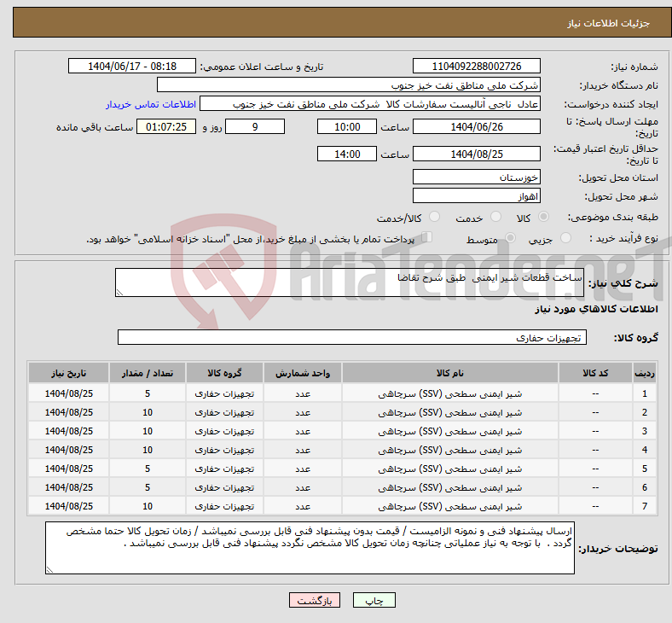This screenshot has height=623, width=672.
Task: Click the توضیحات خریدار text area
Action: click(x=310, y=548)
